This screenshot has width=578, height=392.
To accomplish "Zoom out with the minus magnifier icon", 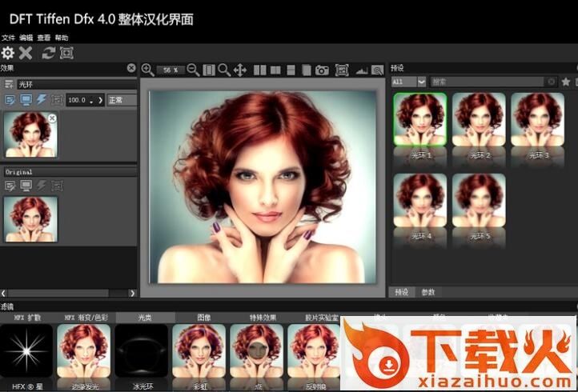I will [193, 70].
